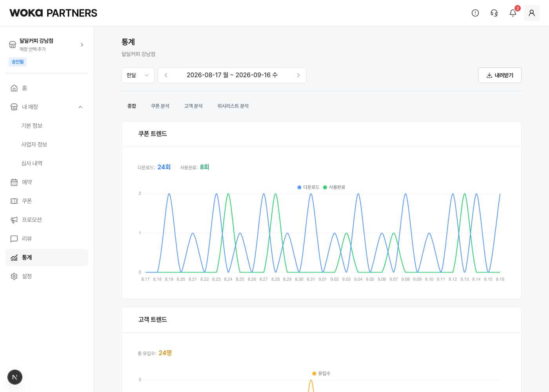Viewport: 549px width, 392px height.
Task: Open customer support headset icon
Action: click(494, 13)
